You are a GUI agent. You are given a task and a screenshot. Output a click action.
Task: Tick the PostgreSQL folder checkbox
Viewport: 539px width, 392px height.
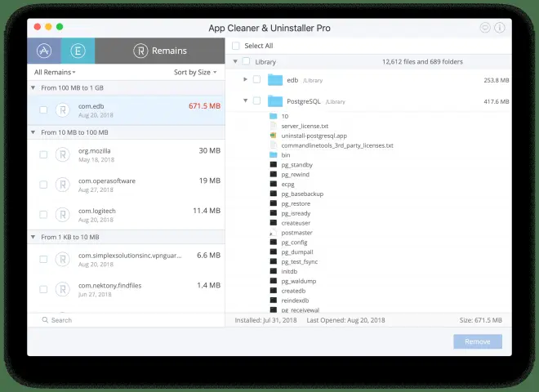click(256, 101)
